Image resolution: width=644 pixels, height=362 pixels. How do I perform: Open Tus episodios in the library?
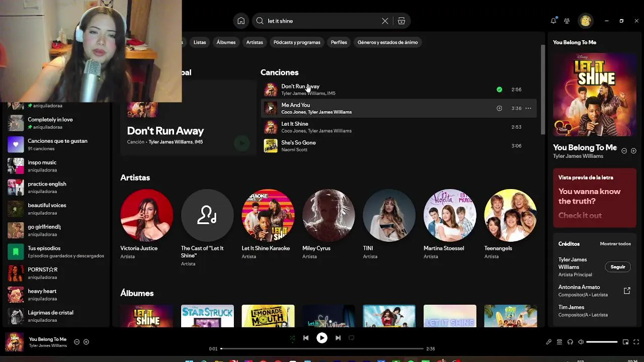pos(55,252)
